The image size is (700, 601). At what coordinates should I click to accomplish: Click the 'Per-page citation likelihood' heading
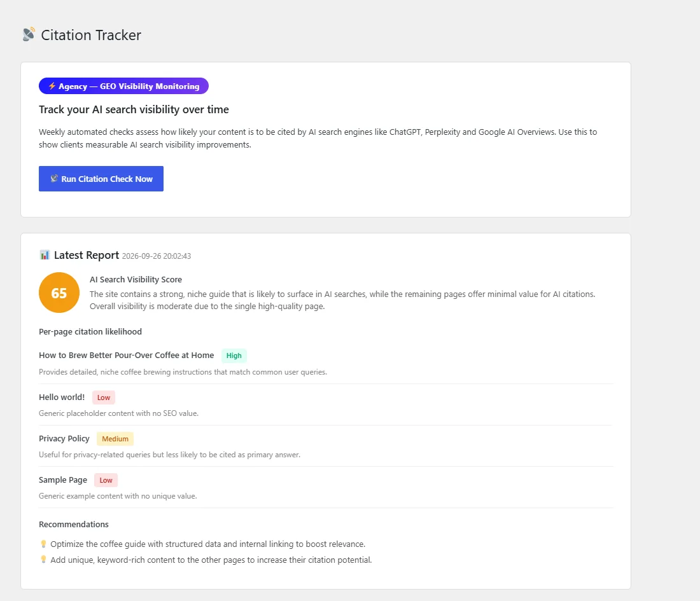90,331
